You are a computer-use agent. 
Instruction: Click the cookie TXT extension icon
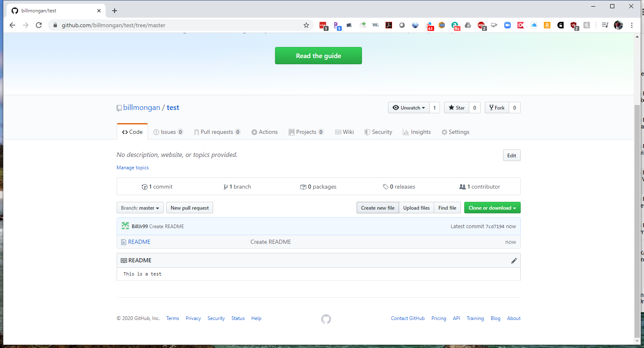tap(442, 25)
